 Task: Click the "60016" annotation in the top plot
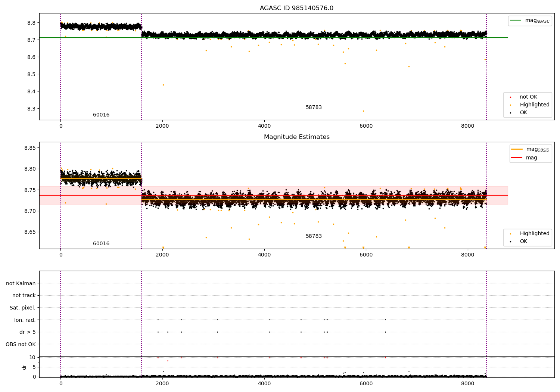pyautogui.click(x=101, y=115)
